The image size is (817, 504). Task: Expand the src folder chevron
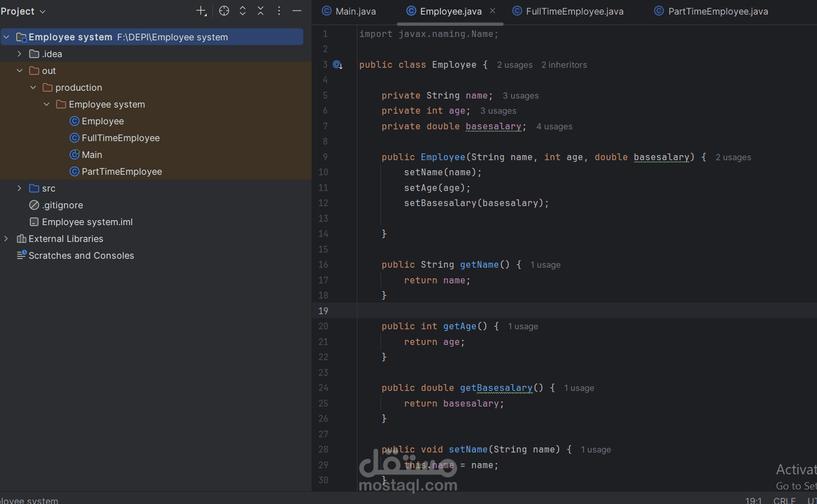[19, 188]
